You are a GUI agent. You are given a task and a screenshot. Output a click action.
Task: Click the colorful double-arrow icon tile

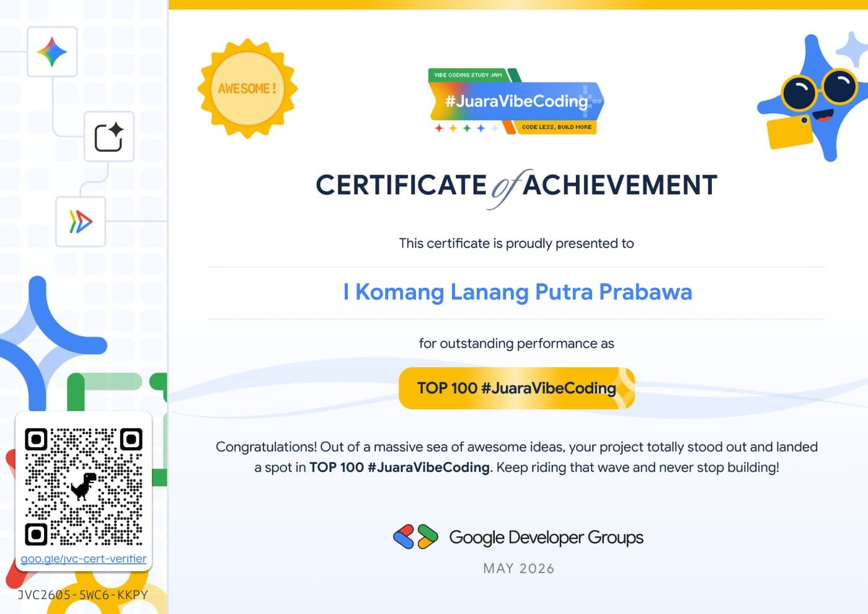pyautogui.click(x=81, y=221)
